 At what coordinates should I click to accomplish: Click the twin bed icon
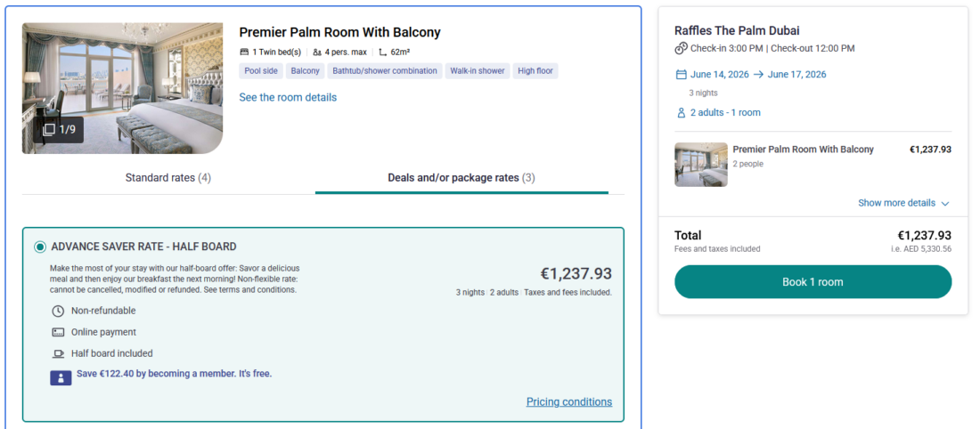[244, 53]
